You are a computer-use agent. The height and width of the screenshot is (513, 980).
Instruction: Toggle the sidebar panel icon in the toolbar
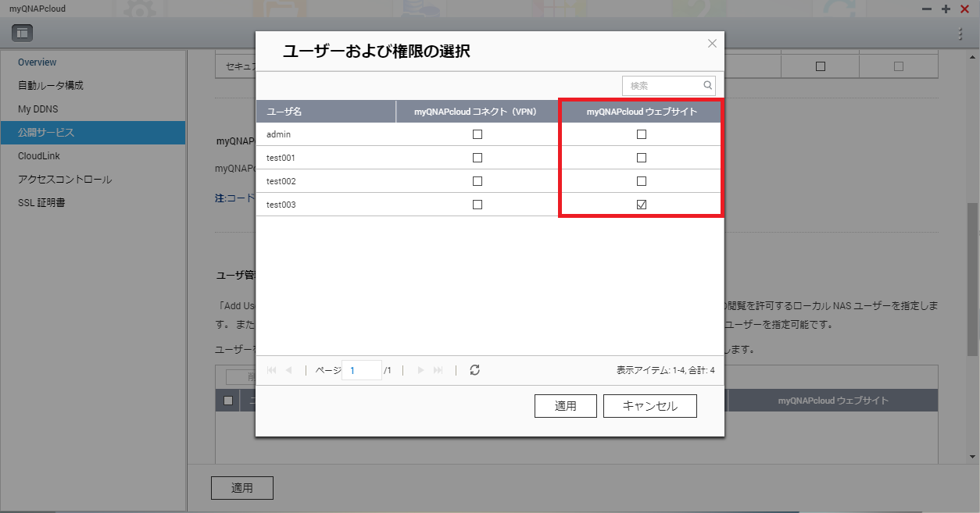coord(22,33)
